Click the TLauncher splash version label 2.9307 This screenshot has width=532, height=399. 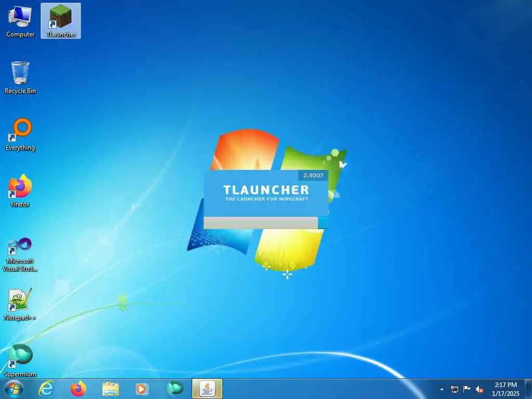click(313, 176)
